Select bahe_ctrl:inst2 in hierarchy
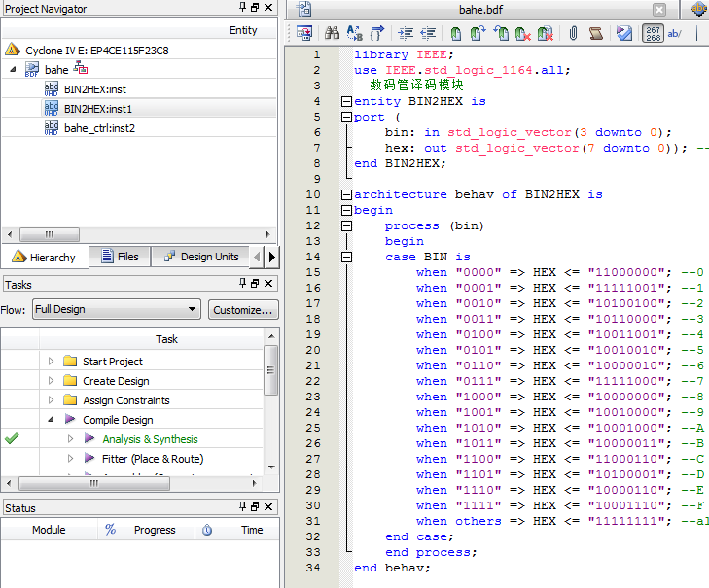 click(99, 128)
